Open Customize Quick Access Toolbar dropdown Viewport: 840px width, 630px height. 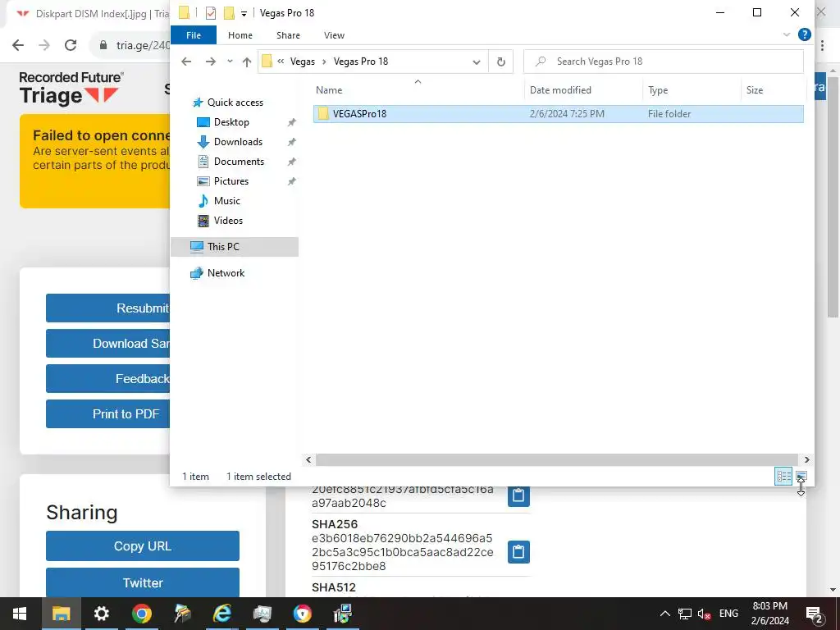point(244,13)
